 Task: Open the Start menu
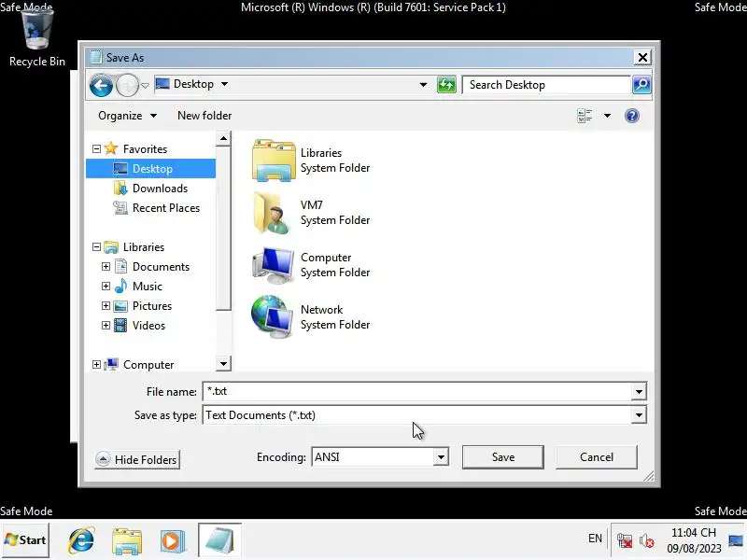[x=25, y=540]
